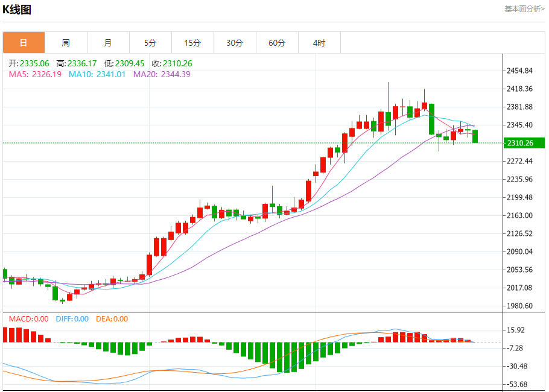The height and width of the screenshot is (392, 549).
Task: Click the 2272.44 price axis label
Action: pos(519,161)
